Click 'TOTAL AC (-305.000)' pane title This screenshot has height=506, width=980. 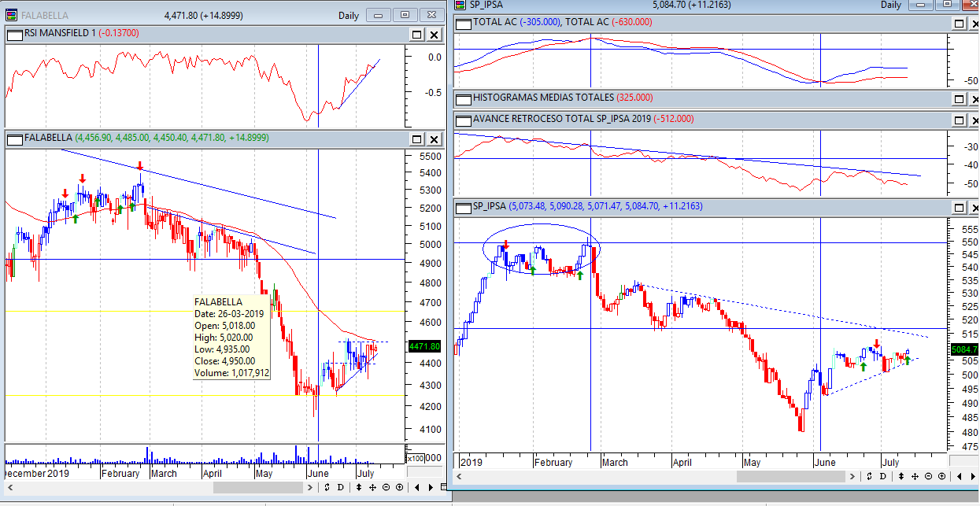[x=517, y=23]
